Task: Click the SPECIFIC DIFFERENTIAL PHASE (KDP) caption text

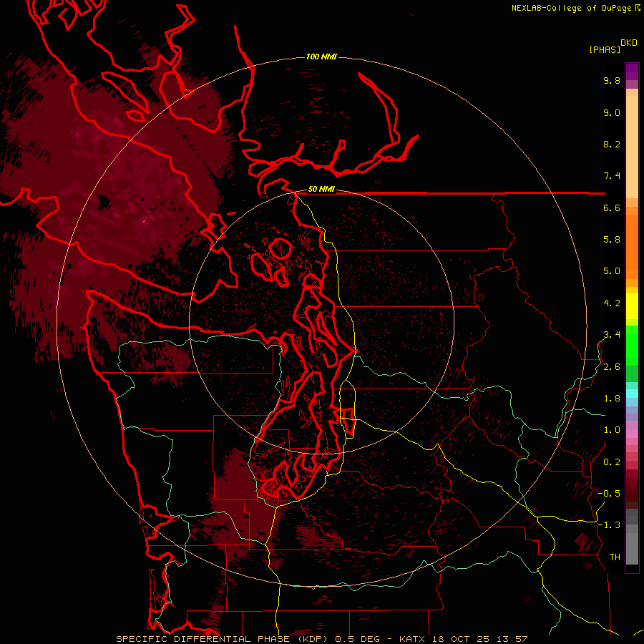Action: coord(223,639)
